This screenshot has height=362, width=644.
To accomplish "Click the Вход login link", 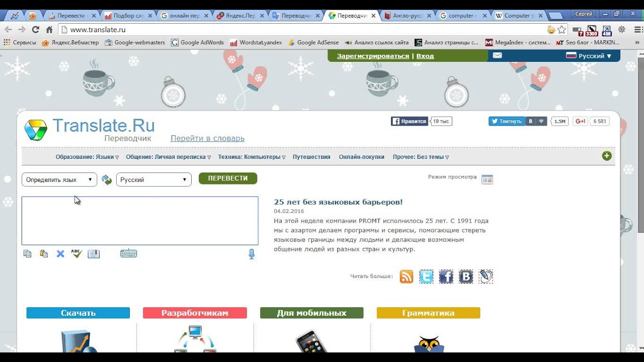I will point(425,56).
